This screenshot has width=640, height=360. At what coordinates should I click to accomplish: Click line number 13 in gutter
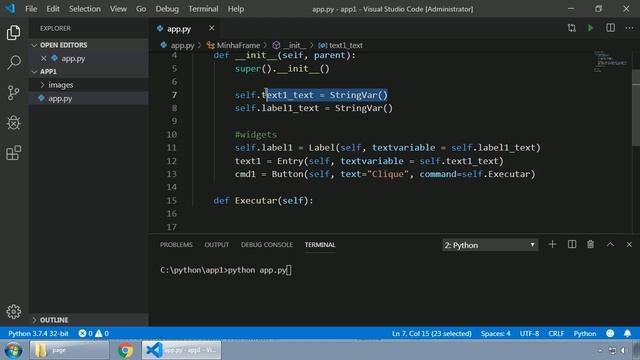(x=171, y=174)
